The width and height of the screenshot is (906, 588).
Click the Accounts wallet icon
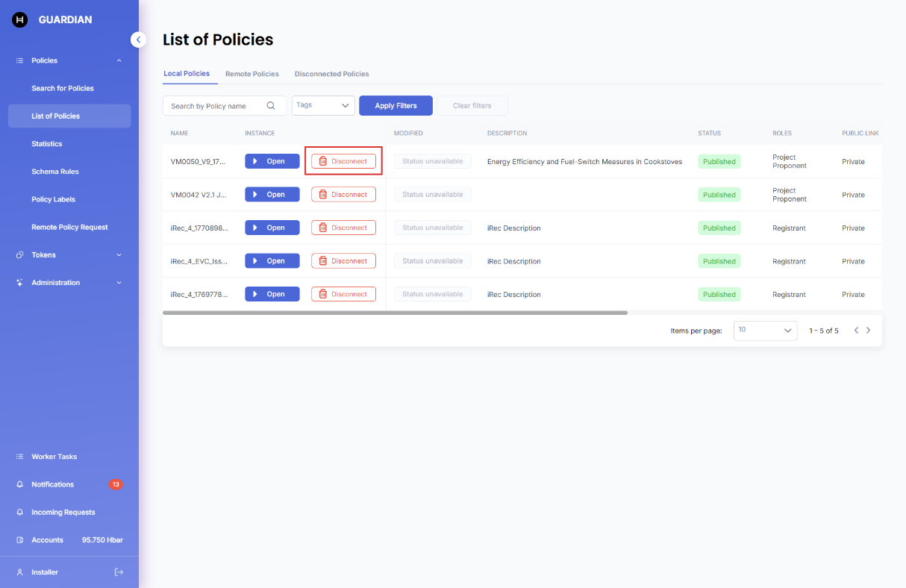coord(20,540)
